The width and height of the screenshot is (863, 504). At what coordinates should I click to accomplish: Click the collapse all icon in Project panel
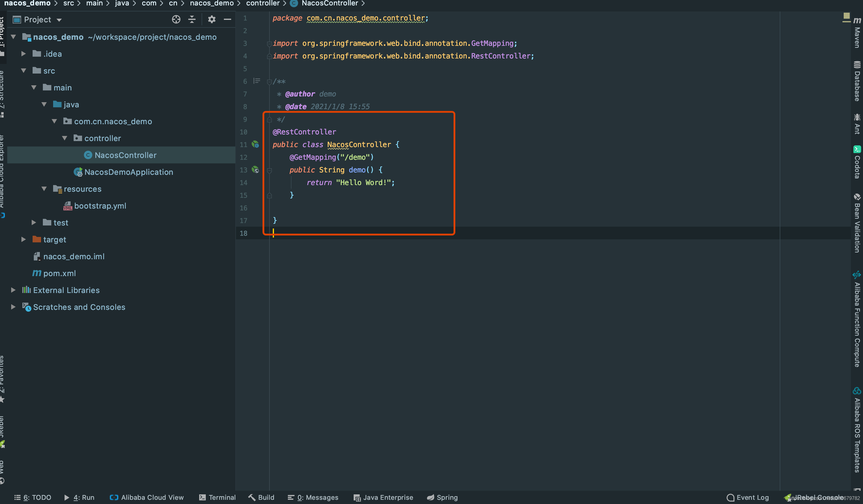[x=192, y=20]
